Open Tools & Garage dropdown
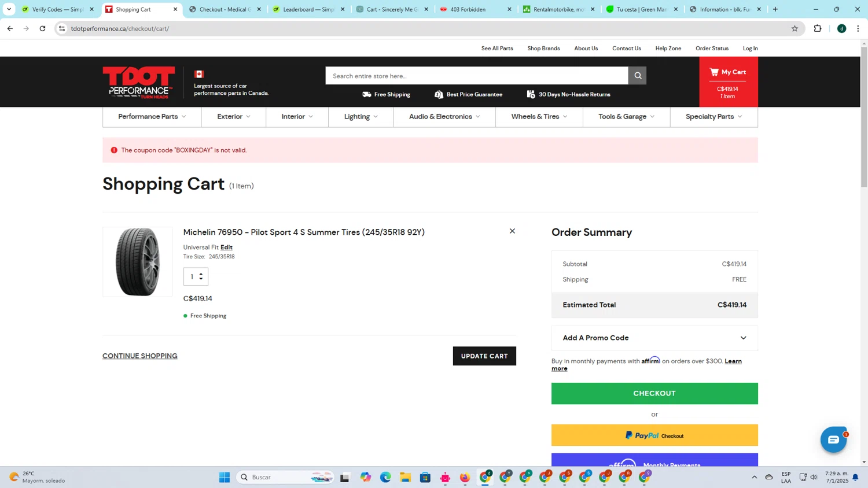 (626, 117)
